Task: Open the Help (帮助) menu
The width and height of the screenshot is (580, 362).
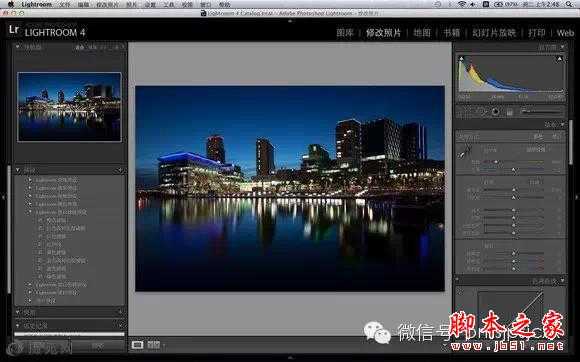Action: coord(225,4)
